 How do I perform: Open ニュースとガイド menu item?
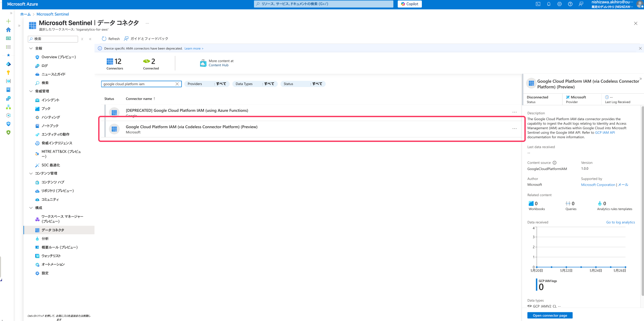click(x=53, y=74)
